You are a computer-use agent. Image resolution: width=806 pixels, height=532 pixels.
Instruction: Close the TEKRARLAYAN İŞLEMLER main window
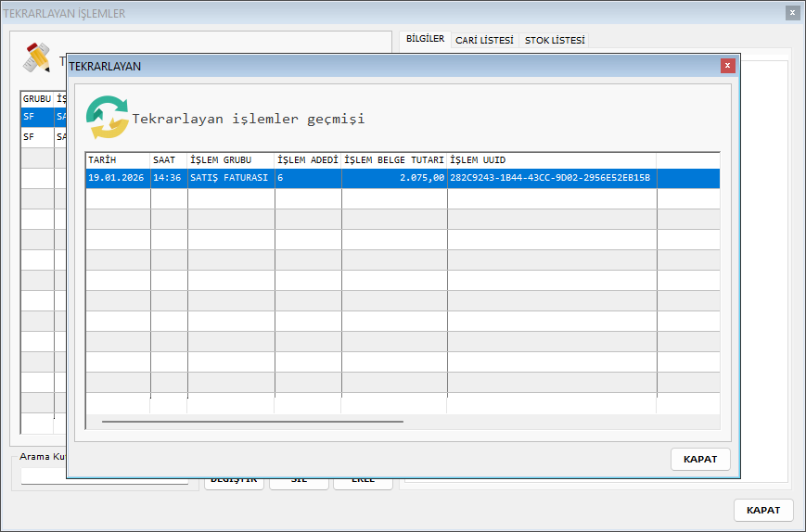tap(792, 13)
